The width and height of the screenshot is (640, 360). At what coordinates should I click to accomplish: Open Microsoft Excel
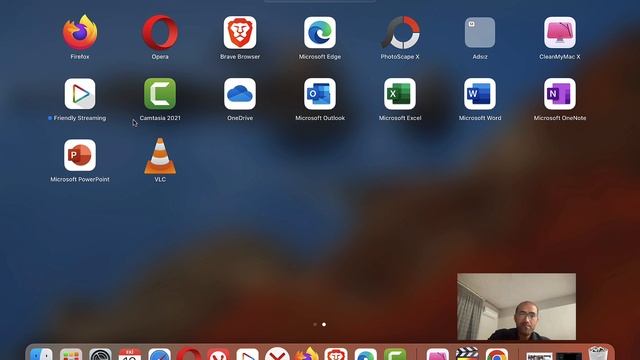[x=400, y=94]
